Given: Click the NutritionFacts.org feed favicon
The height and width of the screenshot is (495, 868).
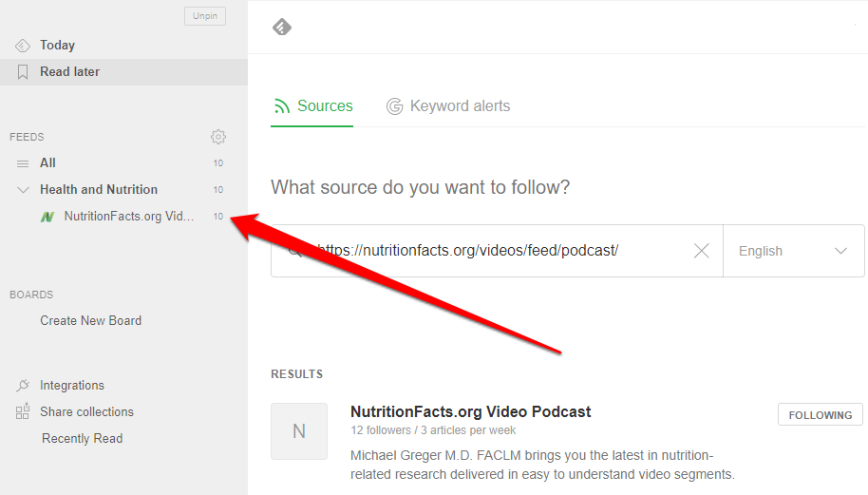Looking at the screenshot, I should [47, 217].
